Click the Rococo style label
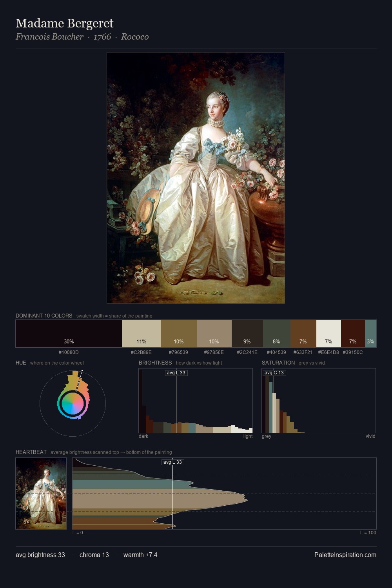 click(x=135, y=37)
